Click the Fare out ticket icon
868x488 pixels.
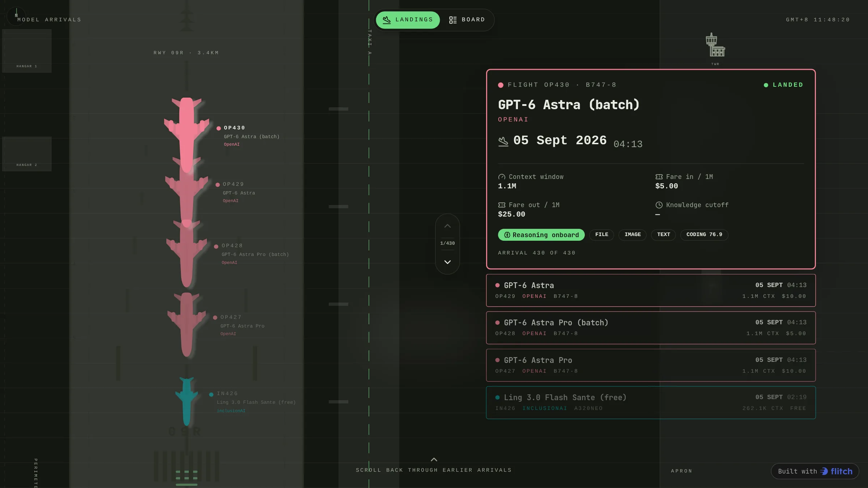coord(502,205)
